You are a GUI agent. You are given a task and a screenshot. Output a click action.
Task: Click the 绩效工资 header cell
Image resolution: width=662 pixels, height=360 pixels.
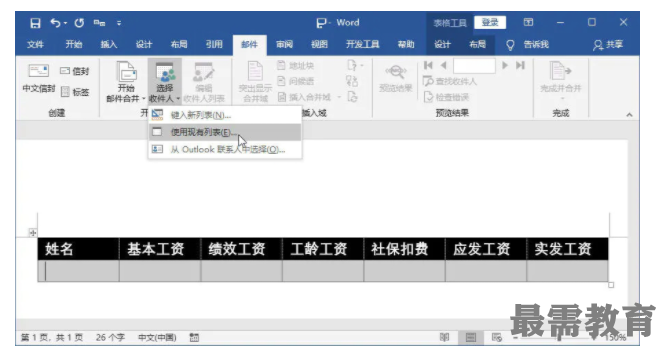(241, 249)
